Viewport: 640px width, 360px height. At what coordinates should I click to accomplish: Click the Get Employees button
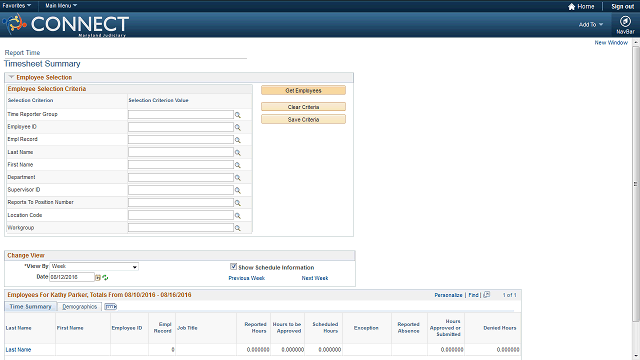point(303,90)
